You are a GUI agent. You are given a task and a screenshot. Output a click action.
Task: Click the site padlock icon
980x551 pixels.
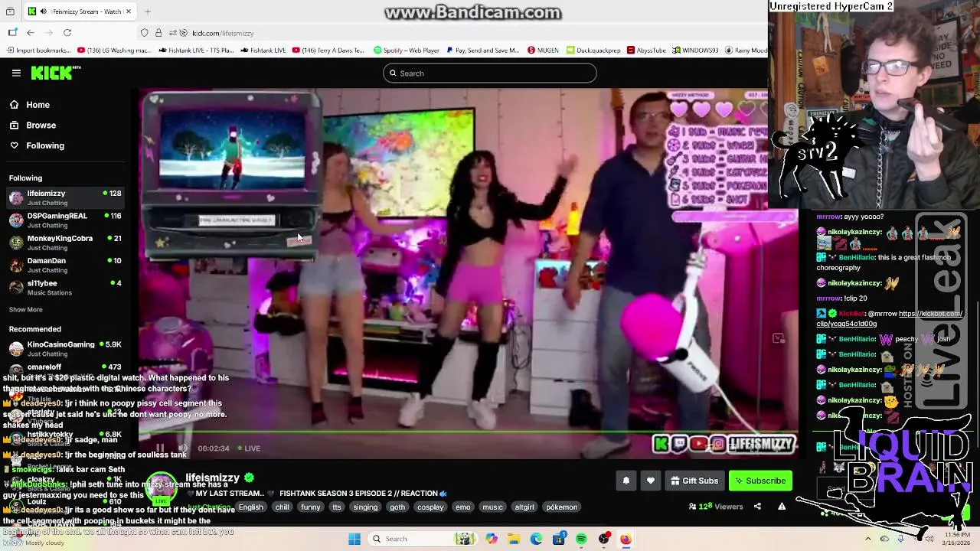point(158,33)
